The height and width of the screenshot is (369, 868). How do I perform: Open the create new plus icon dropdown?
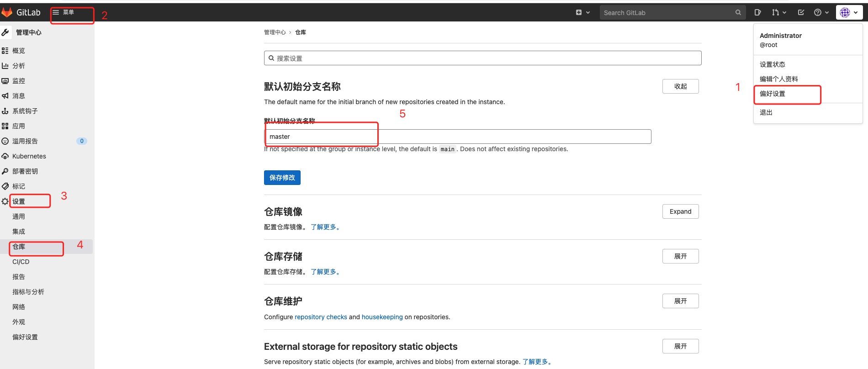pyautogui.click(x=582, y=13)
